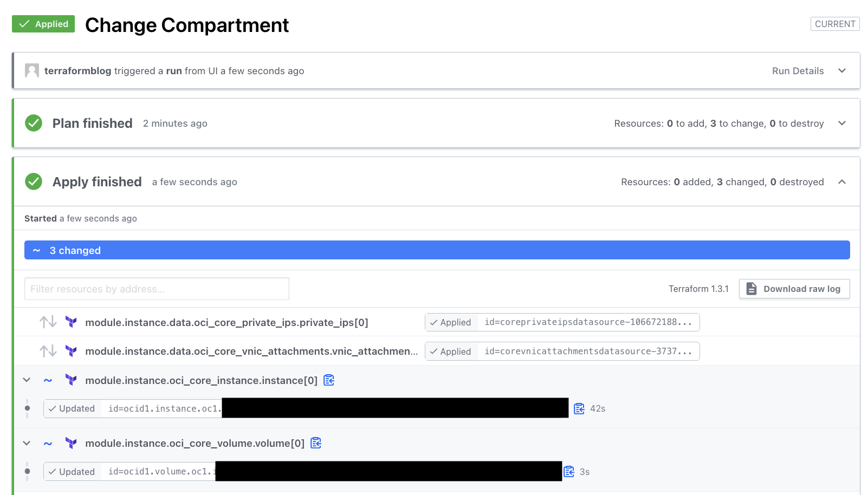The height and width of the screenshot is (495, 868).
Task: Collapse the oci_core_volume.volume[0] resource row
Action: tap(27, 443)
